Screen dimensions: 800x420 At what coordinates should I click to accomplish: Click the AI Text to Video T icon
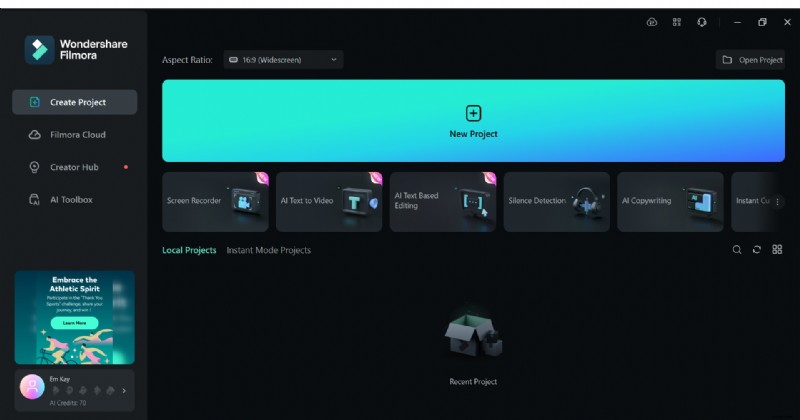[358, 201]
